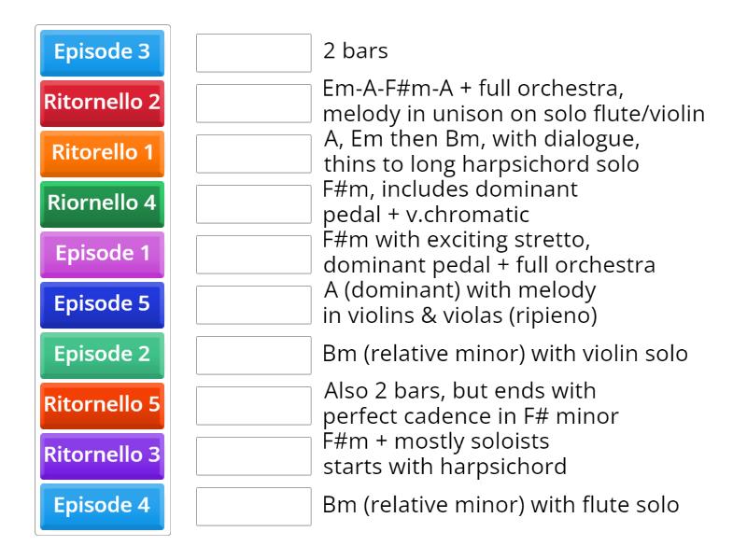The height and width of the screenshot is (560, 747).
Task: Click the box next to 'Bm with violin solo'
Action: [x=254, y=356]
